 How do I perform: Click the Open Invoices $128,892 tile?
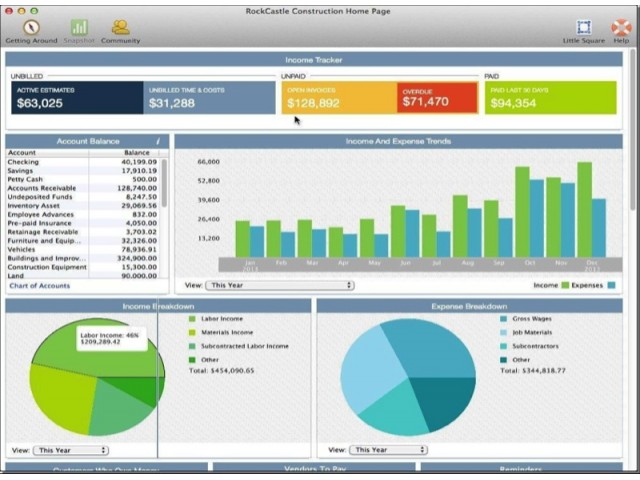click(339, 98)
